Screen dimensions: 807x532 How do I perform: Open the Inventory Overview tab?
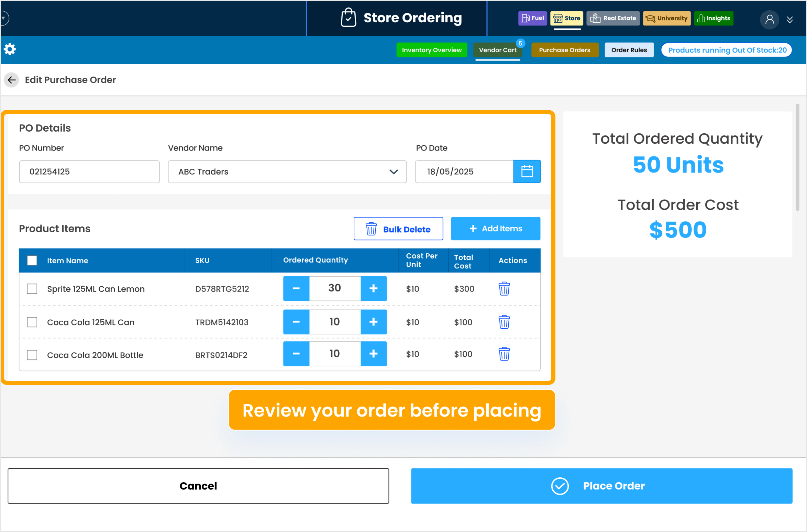(x=432, y=50)
